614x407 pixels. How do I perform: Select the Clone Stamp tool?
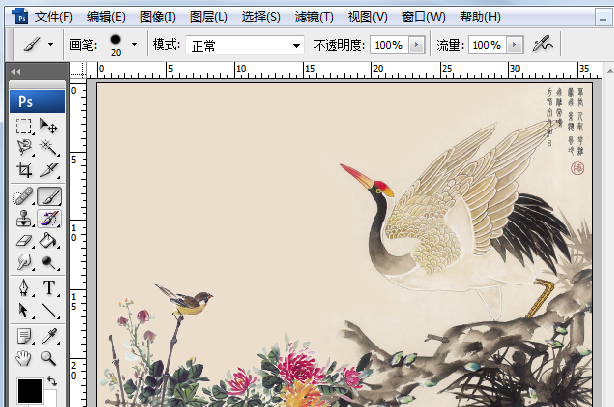[x=24, y=218]
